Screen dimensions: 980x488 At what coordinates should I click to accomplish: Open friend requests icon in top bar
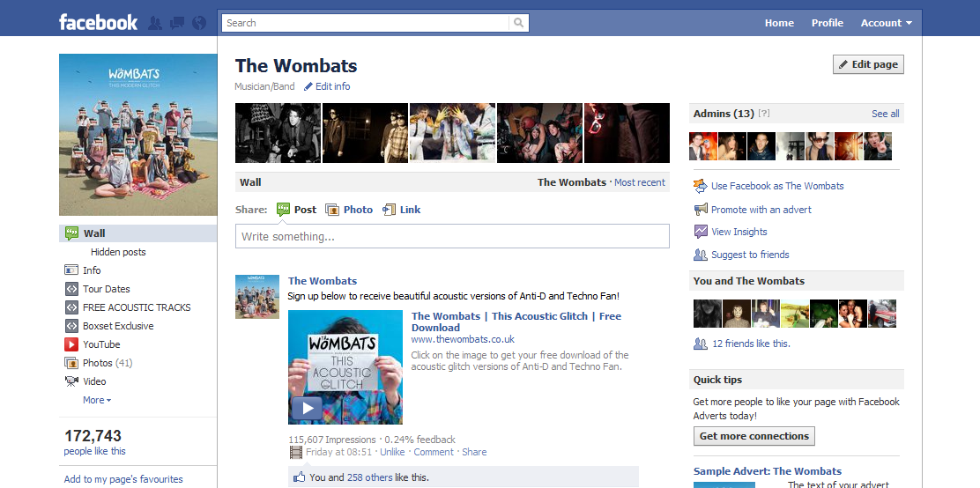point(155,23)
